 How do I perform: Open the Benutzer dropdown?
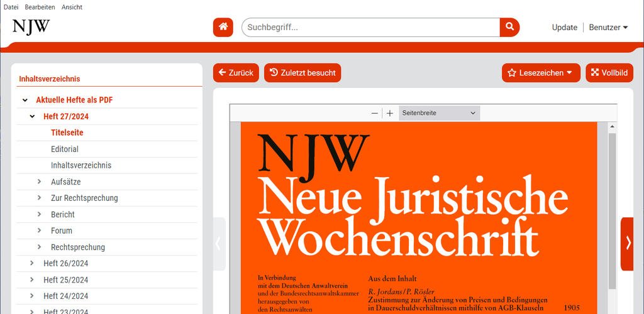tap(608, 28)
